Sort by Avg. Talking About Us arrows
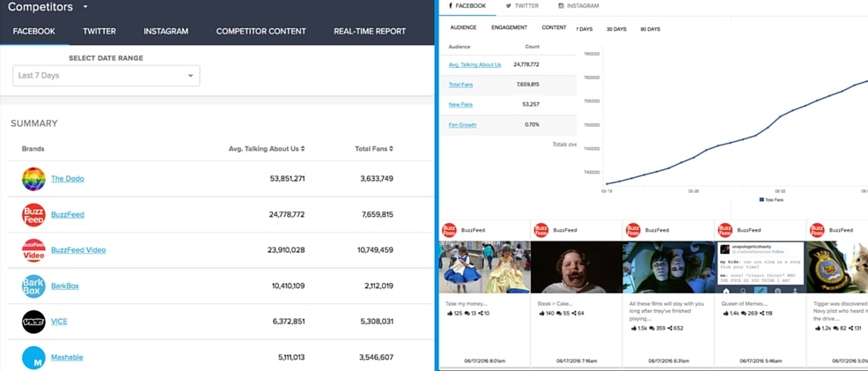 click(303, 149)
